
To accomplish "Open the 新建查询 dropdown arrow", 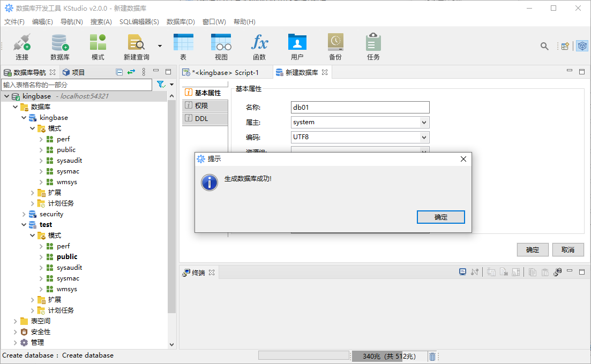I will [160, 46].
